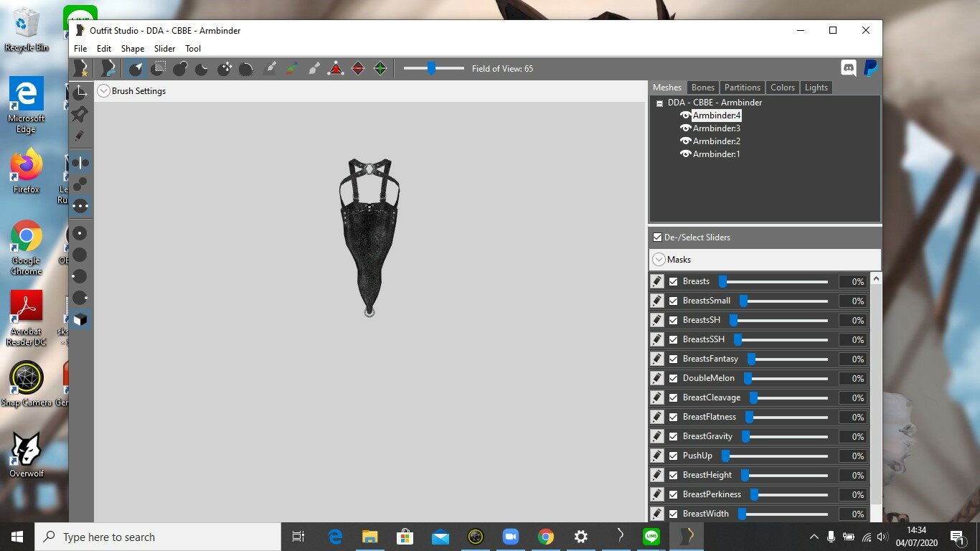The image size is (980, 551).
Task: Activate the Mask brush tool
Action: (158, 69)
